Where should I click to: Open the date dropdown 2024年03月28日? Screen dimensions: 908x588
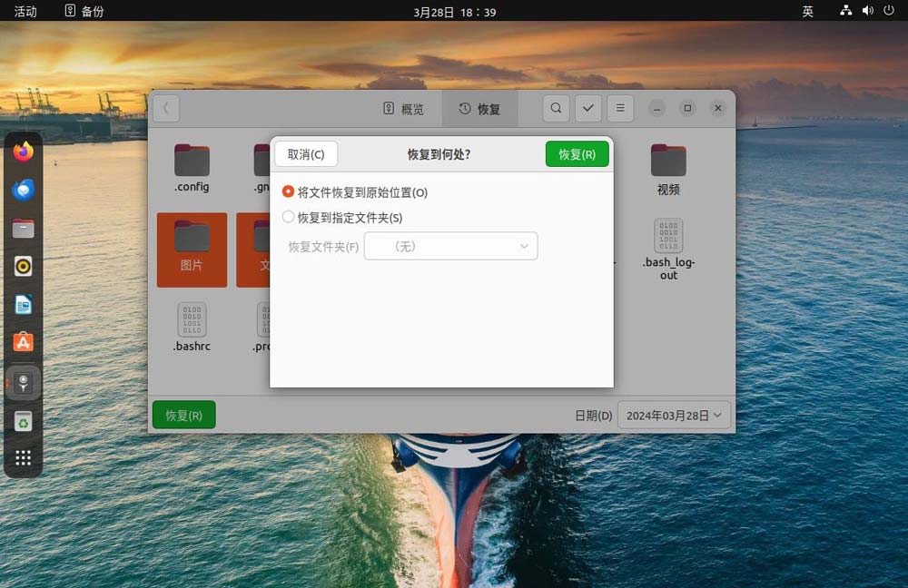pyautogui.click(x=674, y=416)
